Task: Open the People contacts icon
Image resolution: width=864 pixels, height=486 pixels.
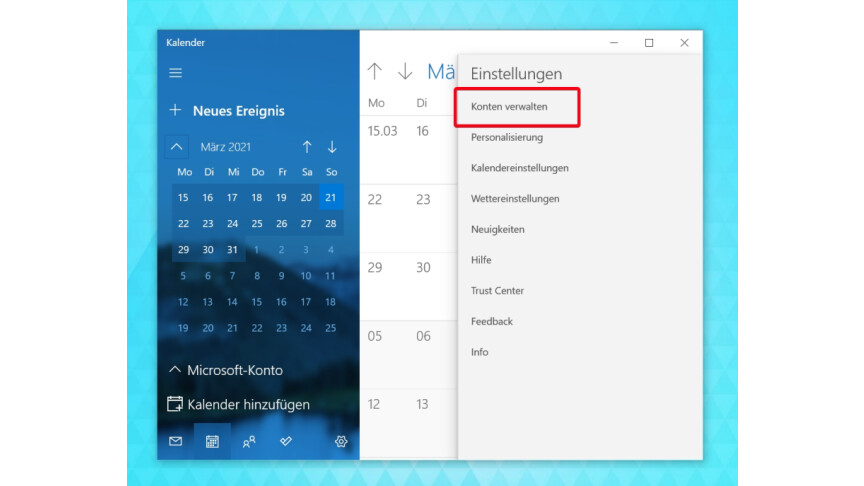Action: 249,441
